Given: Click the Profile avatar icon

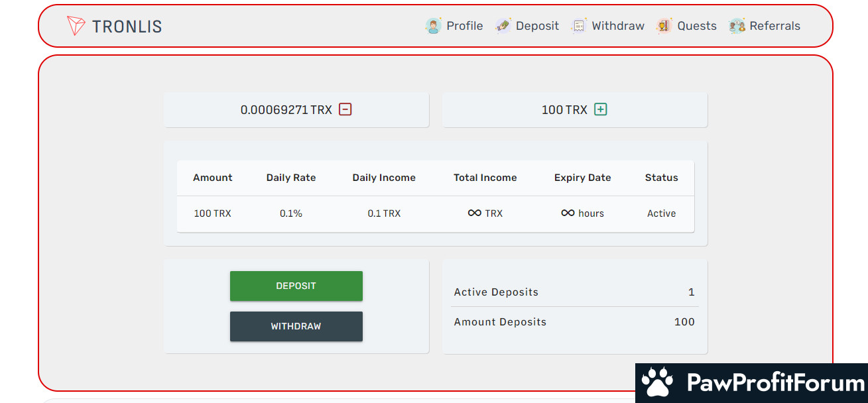Looking at the screenshot, I should coord(433,26).
